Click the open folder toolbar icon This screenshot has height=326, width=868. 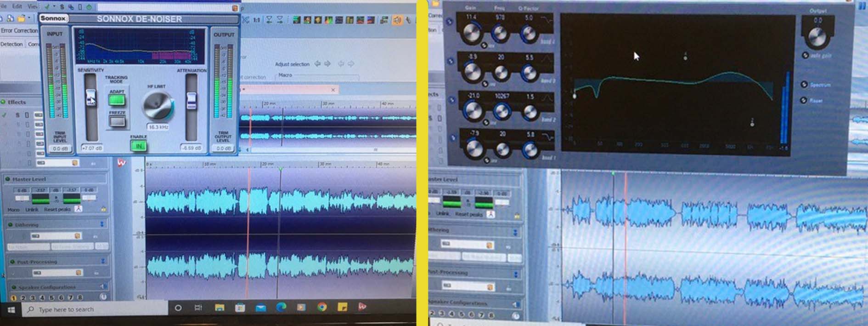(x=21, y=19)
